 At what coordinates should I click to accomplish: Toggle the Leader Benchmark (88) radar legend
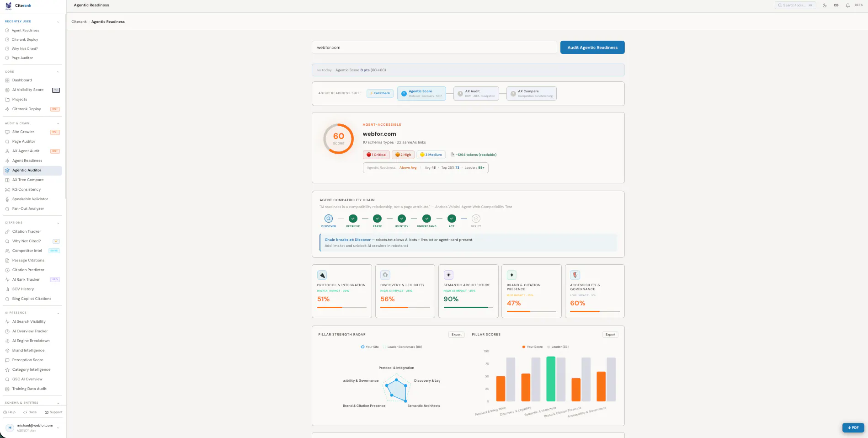[402, 347]
